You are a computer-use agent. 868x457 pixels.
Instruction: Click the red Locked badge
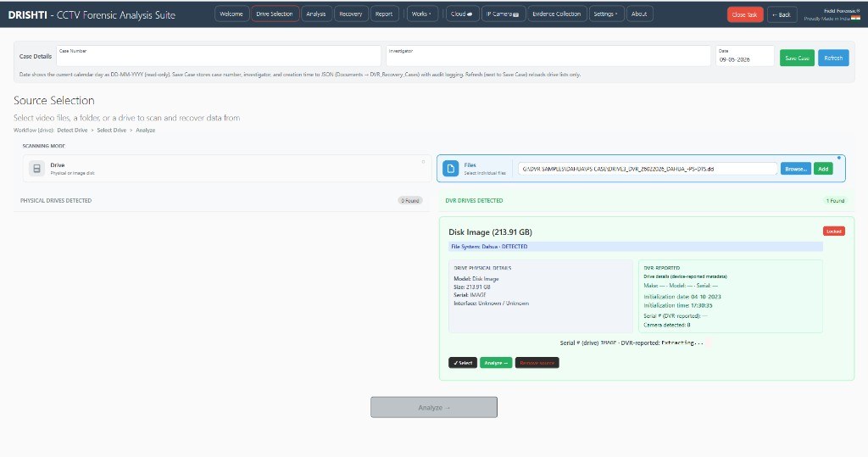pos(834,231)
